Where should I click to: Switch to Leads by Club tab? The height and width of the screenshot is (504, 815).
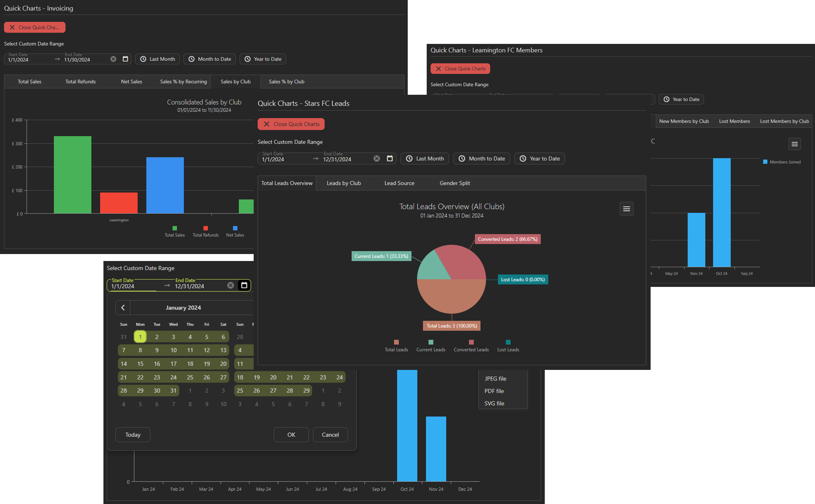click(343, 183)
